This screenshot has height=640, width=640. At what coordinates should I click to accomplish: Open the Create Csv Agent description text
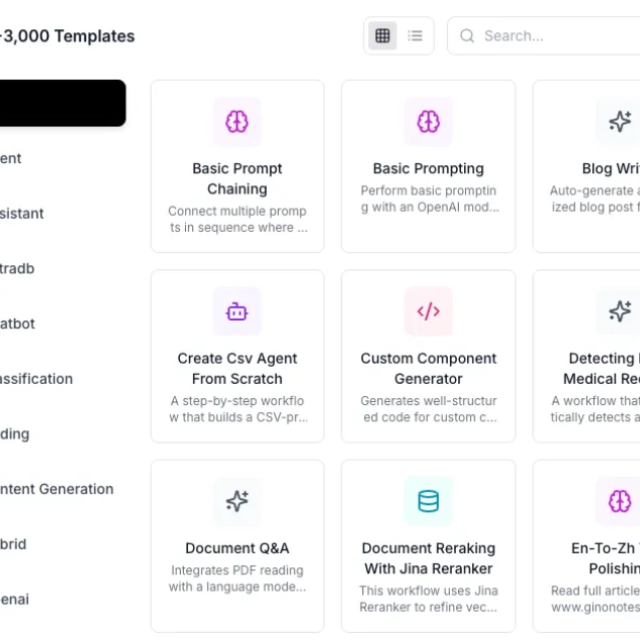pyautogui.click(x=237, y=409)
